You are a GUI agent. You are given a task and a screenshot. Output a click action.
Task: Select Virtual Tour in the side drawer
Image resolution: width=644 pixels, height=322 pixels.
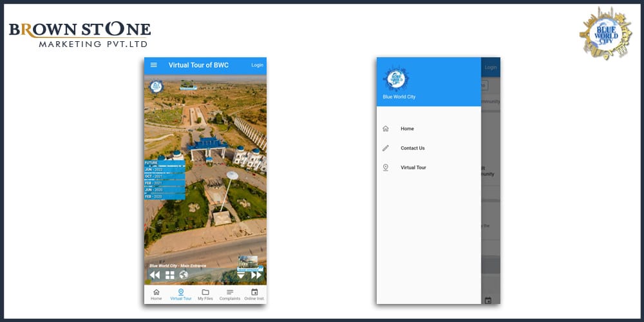[429, 167]
